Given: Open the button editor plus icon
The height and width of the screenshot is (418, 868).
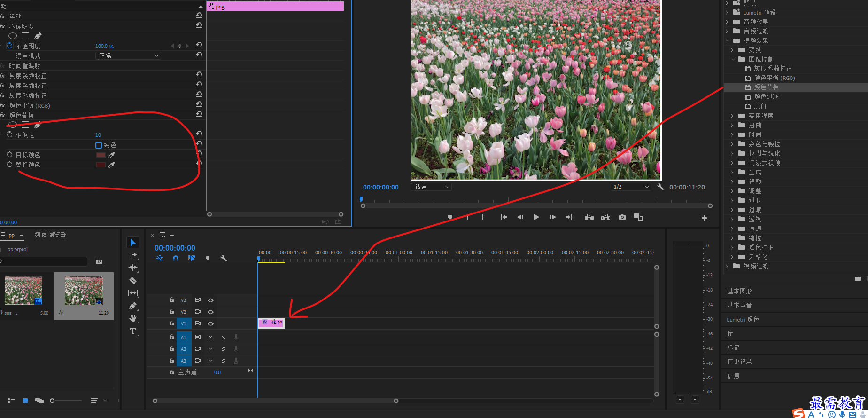Looking at the screenshot, I should point(704,218).
